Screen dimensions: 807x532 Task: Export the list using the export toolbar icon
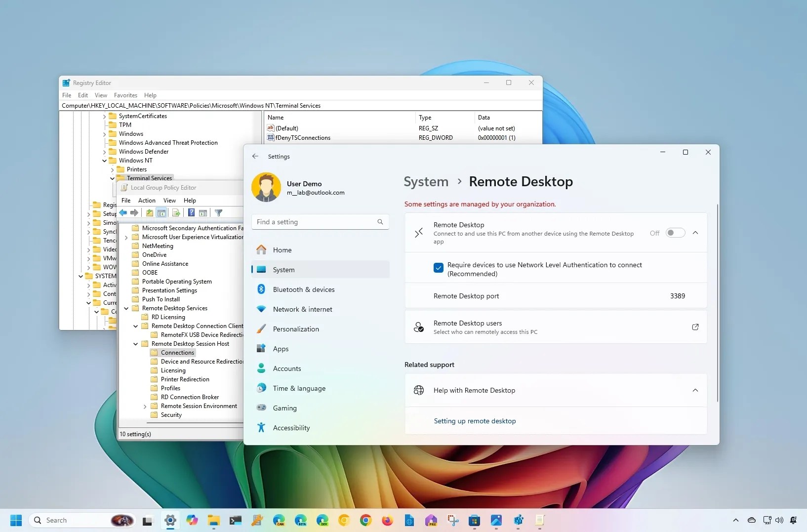pyautogui.click(x=176, y=212)
